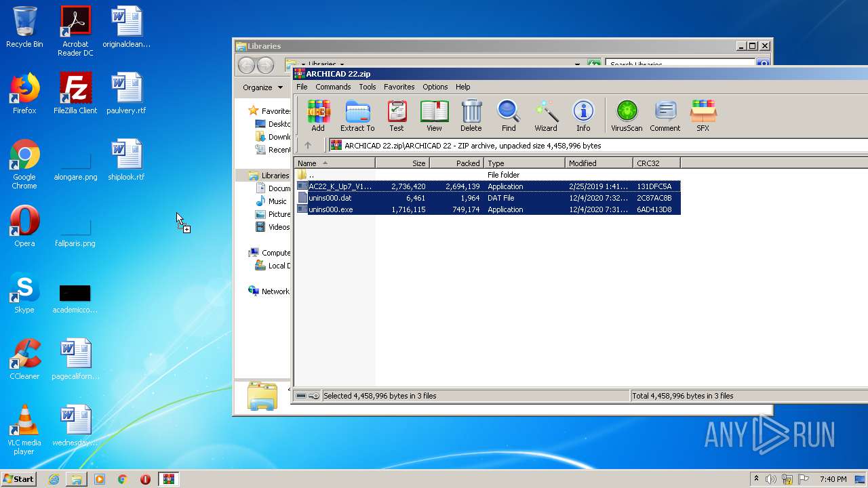The height and width of the screenshot is (488, 868).
Task: Click the View file toolbar icon
Action: click(x=434, y=115)
